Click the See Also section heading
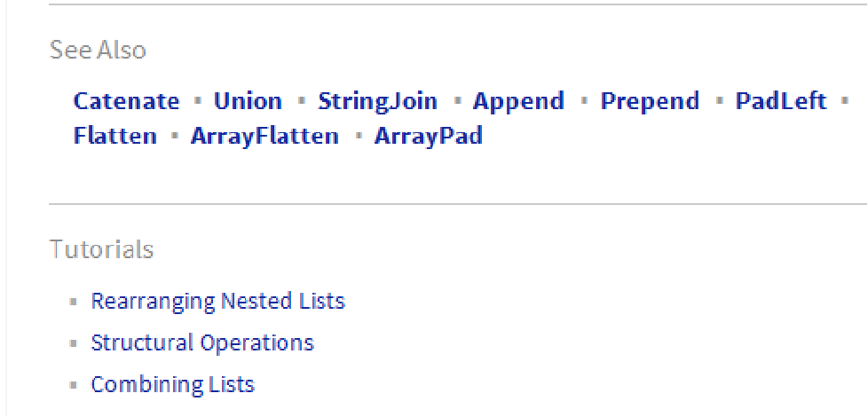 tap(98, 50)
